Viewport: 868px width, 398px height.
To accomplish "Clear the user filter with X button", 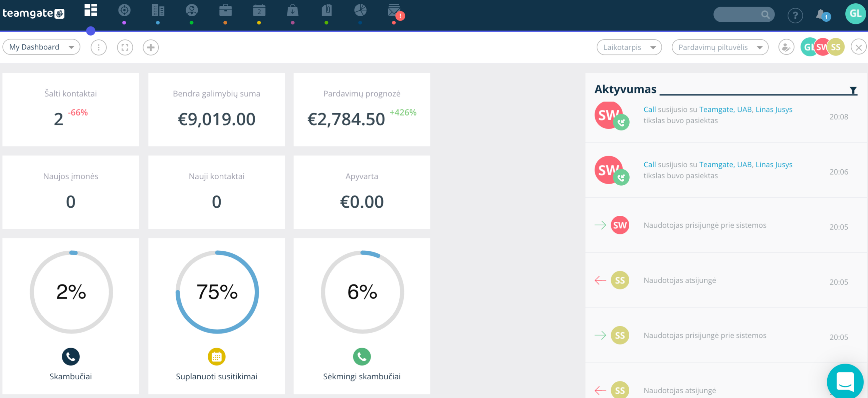I will (859, 47).
